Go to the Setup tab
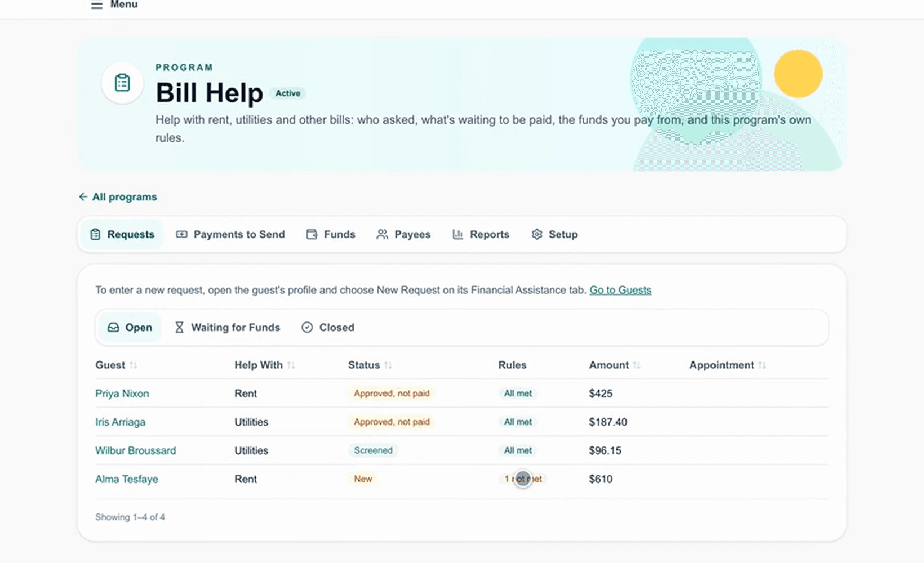924x563 pixels. (x=554, y=234)
